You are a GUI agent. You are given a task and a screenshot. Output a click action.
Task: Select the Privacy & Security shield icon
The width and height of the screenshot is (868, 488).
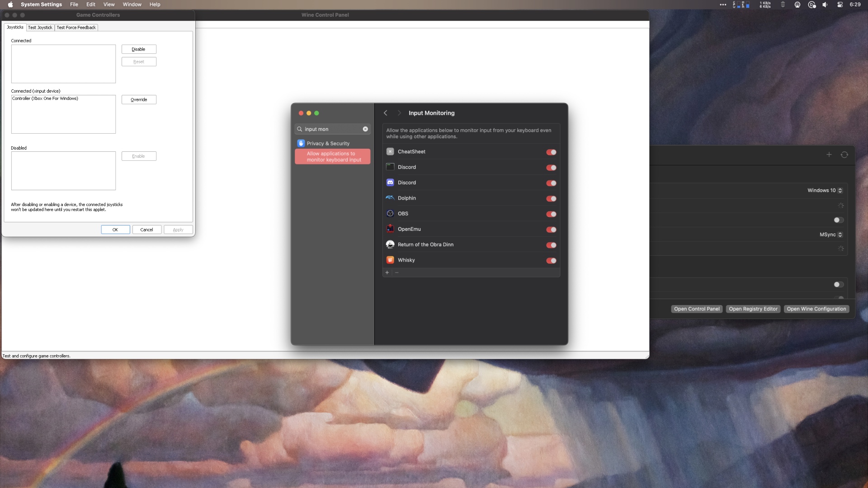(301, 143)
